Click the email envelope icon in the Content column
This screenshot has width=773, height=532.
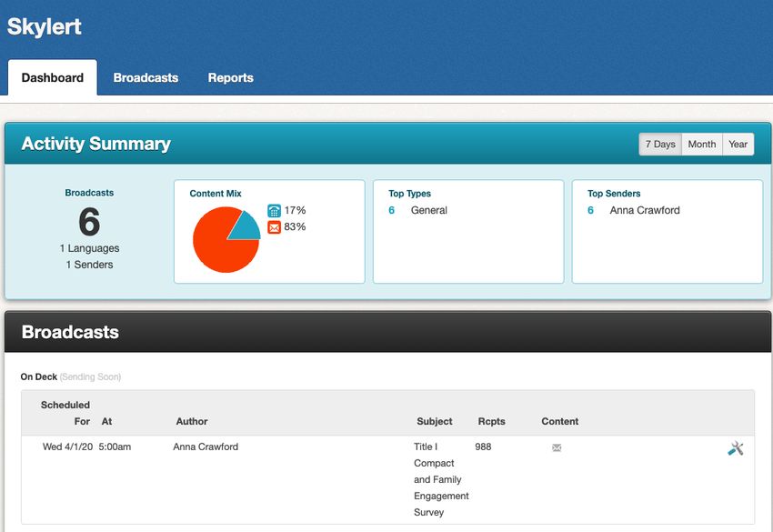click(557, 447)
